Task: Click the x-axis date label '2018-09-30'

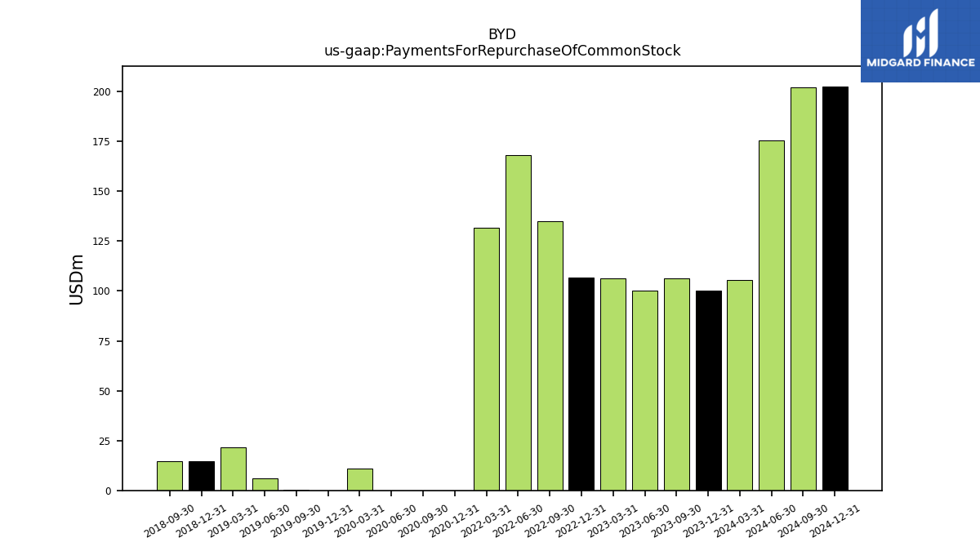Action: (x=169, y=521)
